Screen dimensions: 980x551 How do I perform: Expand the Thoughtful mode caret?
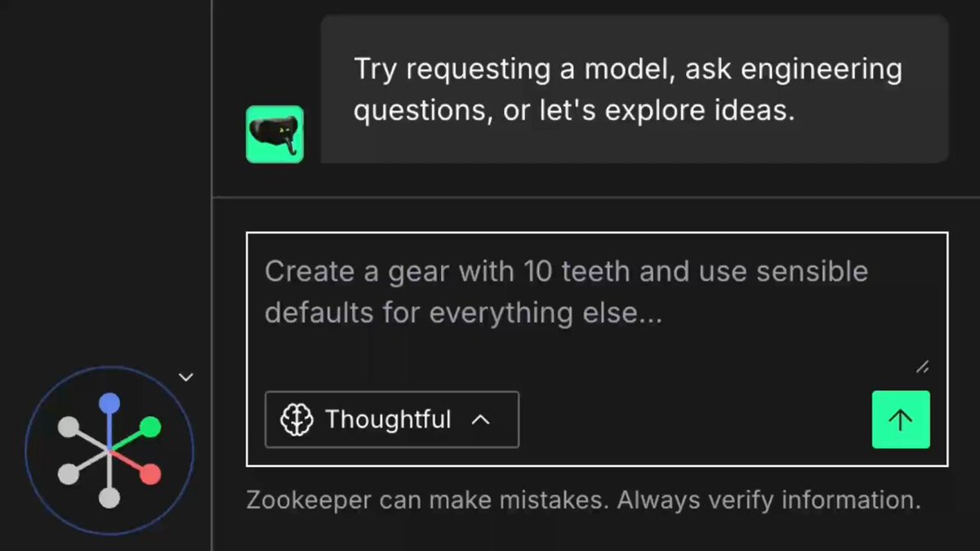point(481,420)
